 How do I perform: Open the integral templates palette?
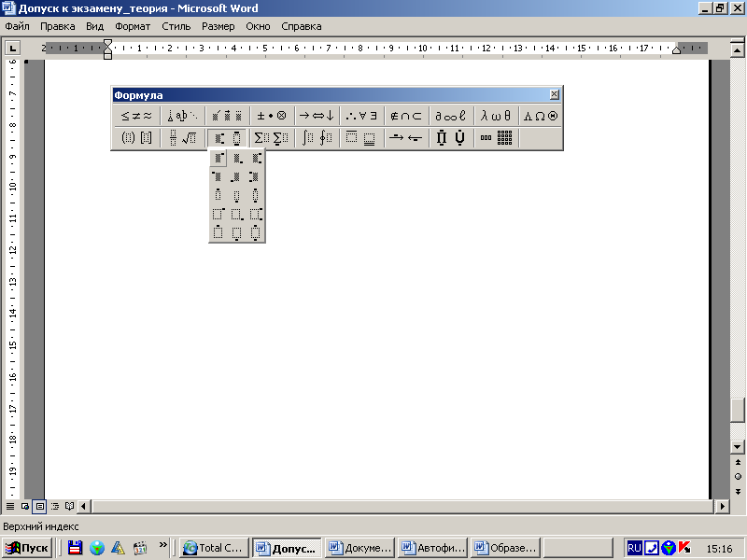click(x=317, y=138)
